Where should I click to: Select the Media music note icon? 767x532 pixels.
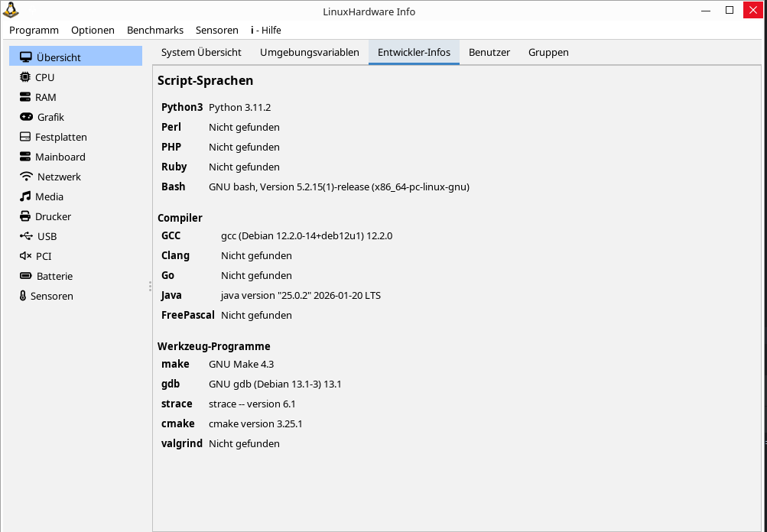[25, 196]
